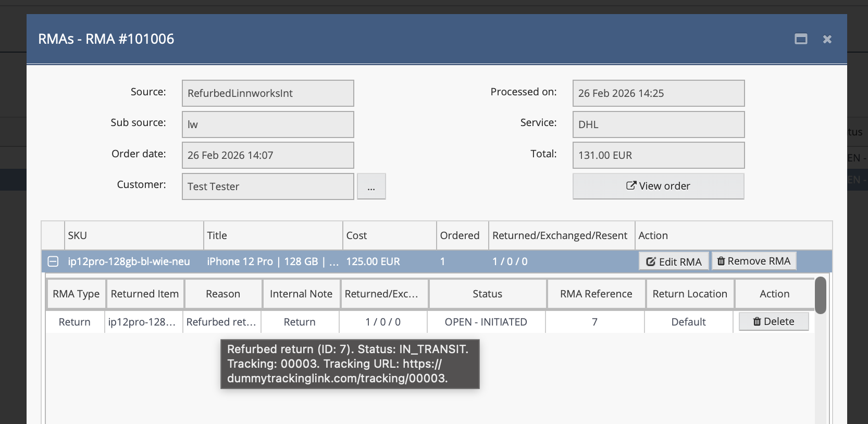Screen dimensions: 868x424
Task: Select Return Location column header
Action: tap(690, 294)
